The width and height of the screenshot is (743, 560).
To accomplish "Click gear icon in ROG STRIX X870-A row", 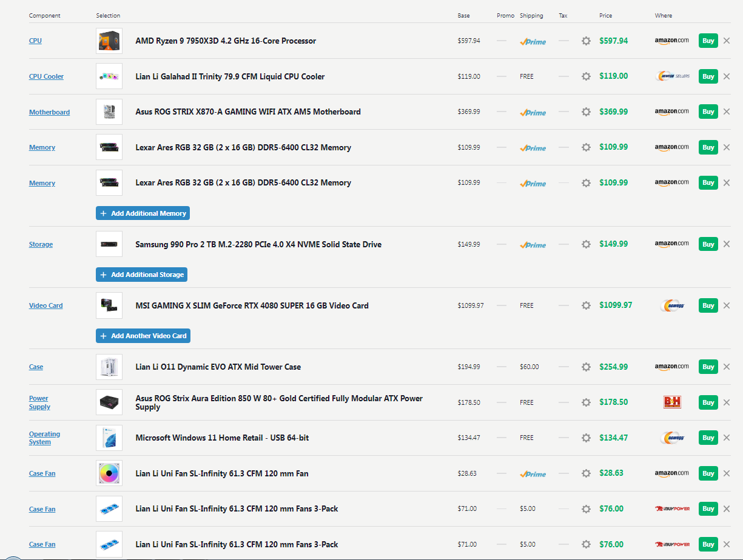I will pyautogui.click(x=586, y=112).
